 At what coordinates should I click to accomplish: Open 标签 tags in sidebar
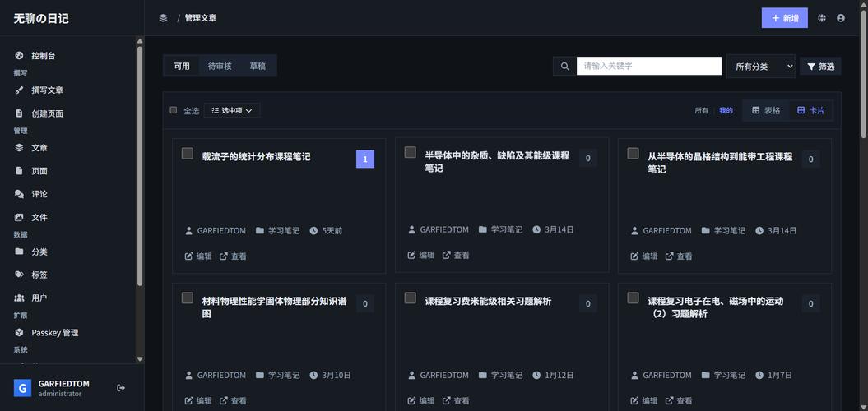tap(39, 275)
